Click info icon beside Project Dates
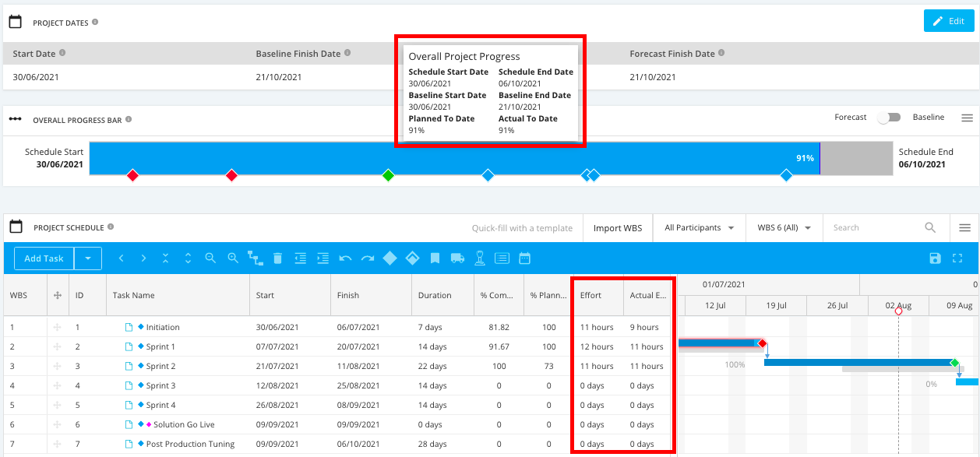Screen dimensions: 980x457 [x=95, y=23]
